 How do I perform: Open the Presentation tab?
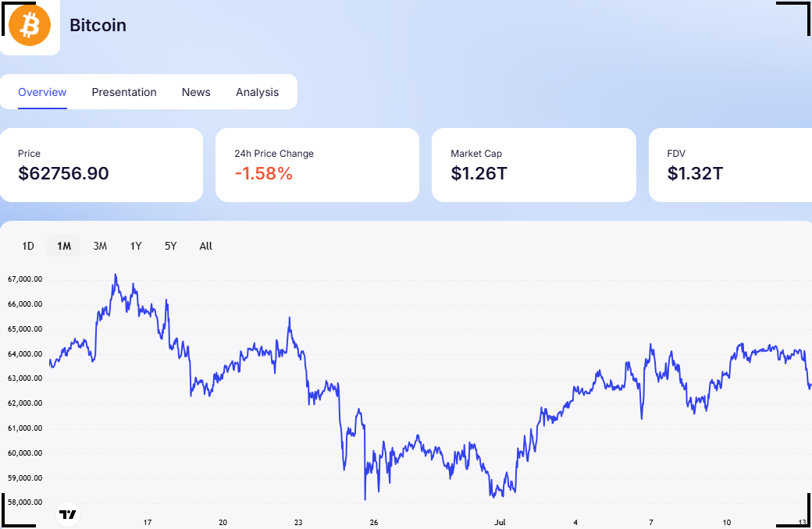124,92
